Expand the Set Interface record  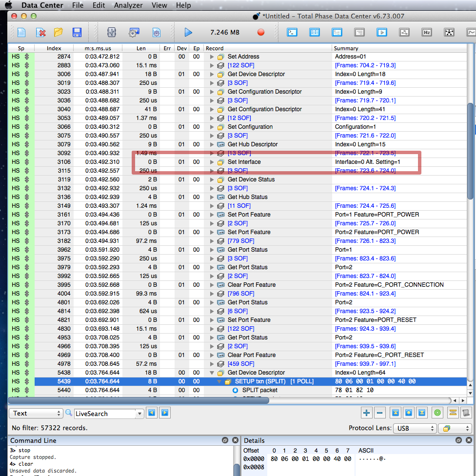click(212, 162)
